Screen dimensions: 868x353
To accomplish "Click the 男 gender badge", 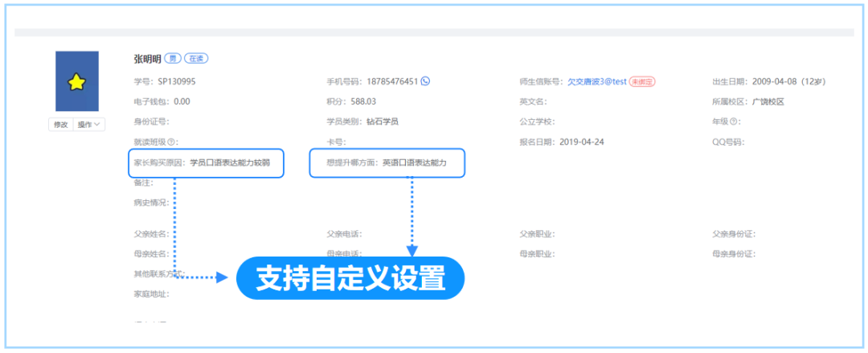I will (x=173, y=60).
